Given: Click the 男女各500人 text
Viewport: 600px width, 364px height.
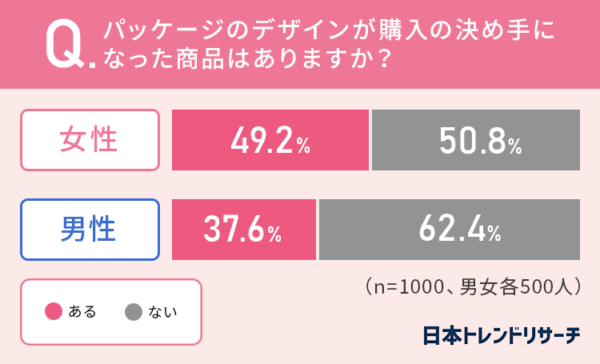Looking at the screenshot, I should pyautogui.click(x=515, y=286).
